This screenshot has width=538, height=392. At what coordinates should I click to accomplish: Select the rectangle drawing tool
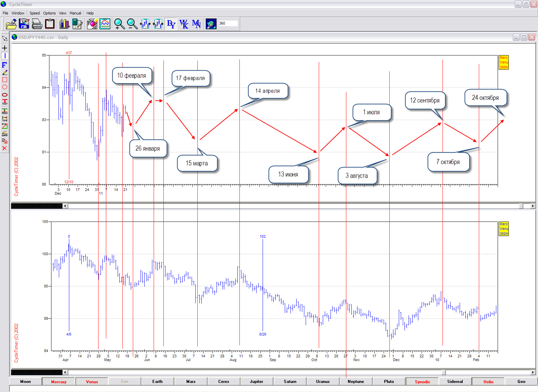point(5,80)
